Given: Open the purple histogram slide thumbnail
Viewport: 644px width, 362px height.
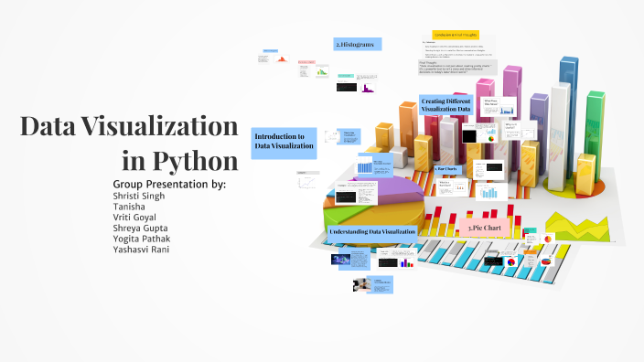Looking at the screenshot, I should [x=368, y=88].
